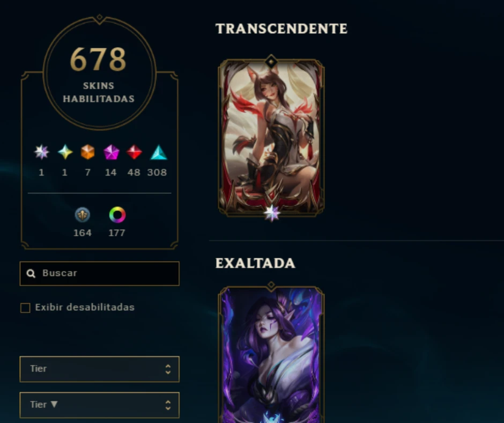This screenshot has width=504, height=423.
Task: Select the pink Mythic tier gem icon
Action: (x=111, y=152)
